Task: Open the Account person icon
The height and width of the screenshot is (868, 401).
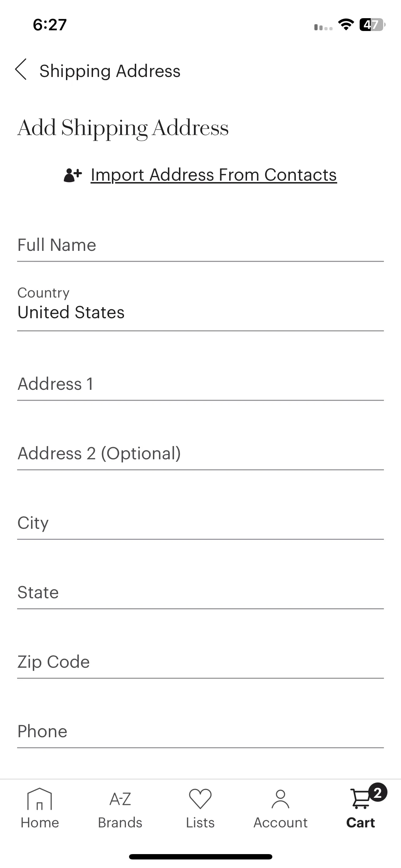Action: (x=281, y=799)
